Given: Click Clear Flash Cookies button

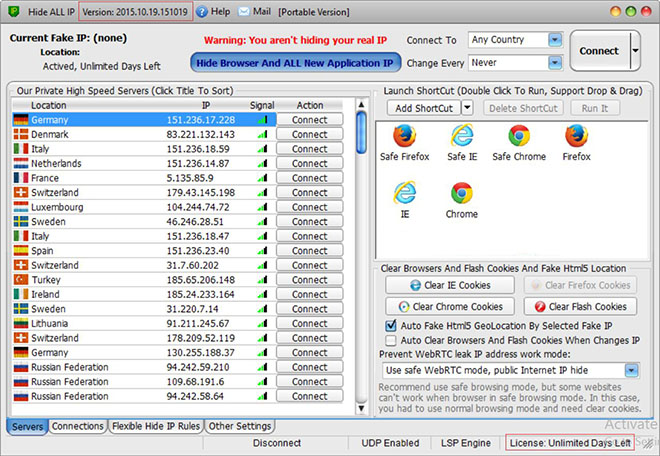Looking at the screenshot, I should pyautogui.click(x=580, y=307).
